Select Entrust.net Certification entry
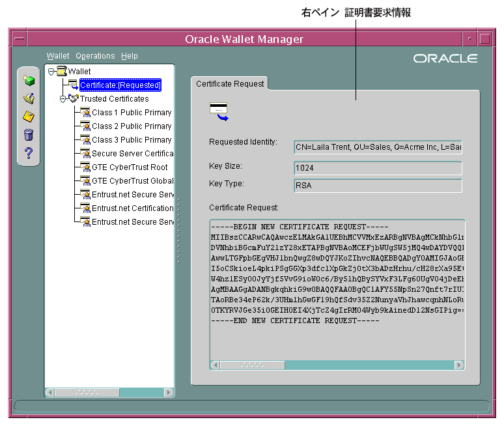Image resolution: width=504 pixels, height=426 pixels. coord(132,208)
